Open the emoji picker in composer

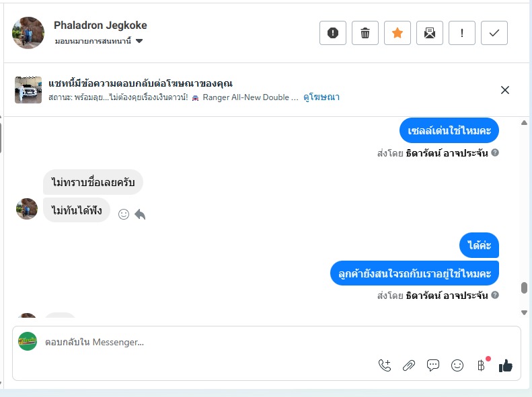457,365
